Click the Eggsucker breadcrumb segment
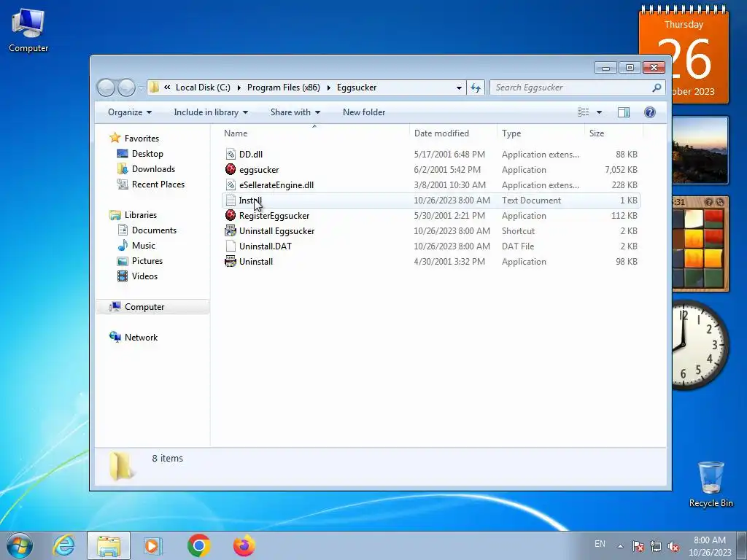This screenshot has height=560, width=747. pyautogui.click(x=357, y=87)
